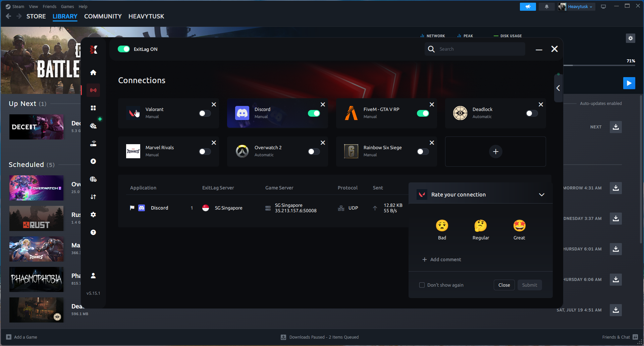Open the apps grid sidebar icon
This screenshot has height=346, width=644.
pyautogui.click(x=93, y=108)
